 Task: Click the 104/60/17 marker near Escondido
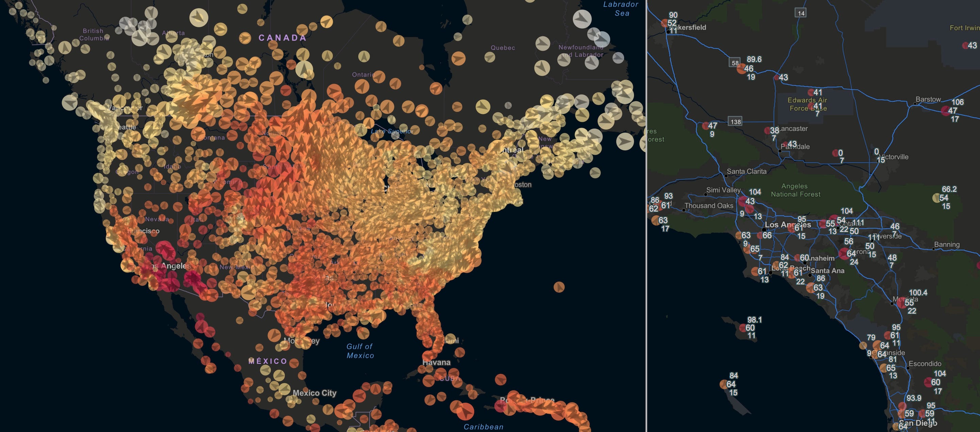(929, 382)
